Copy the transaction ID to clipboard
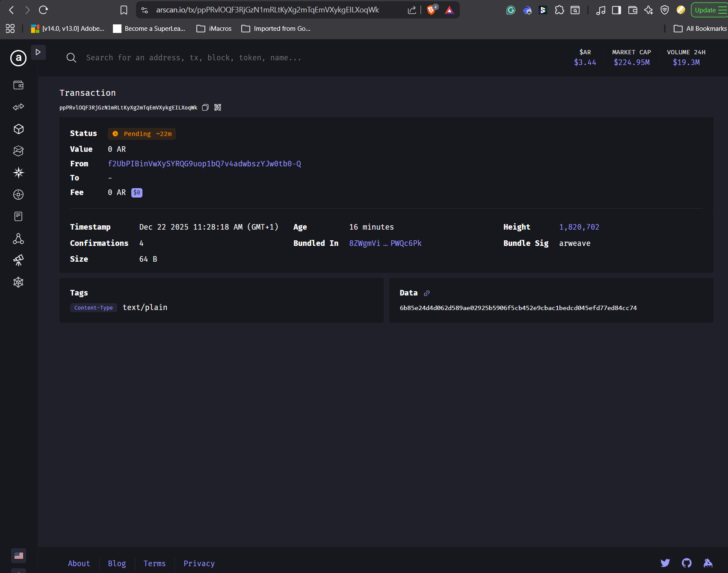This screenshot has height=573, width=728. coord(205,107)
